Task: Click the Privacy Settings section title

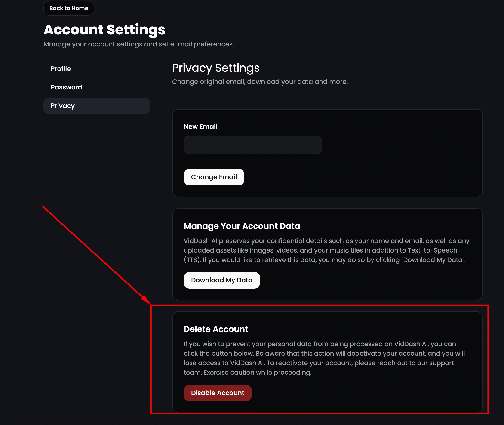Action: pyautogui.click(x=216, y=68)
